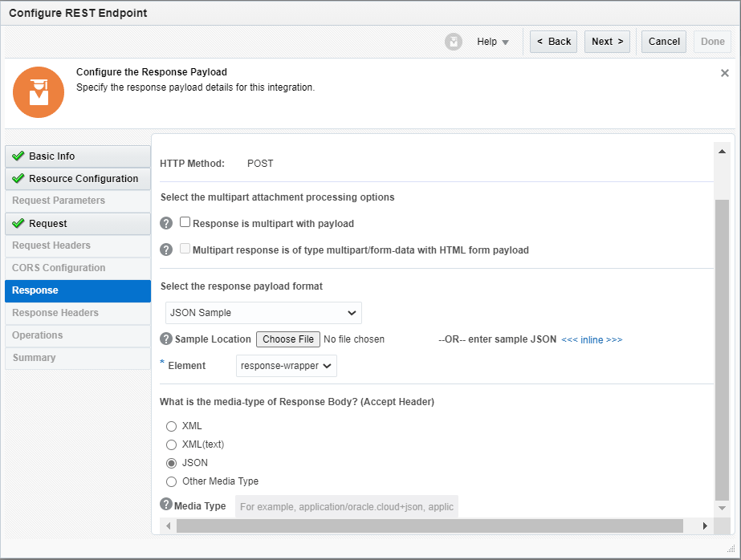Click the green checkmark on the Request step
The height and width of the screenshot is (560, 741).
(x=19, y=223)
